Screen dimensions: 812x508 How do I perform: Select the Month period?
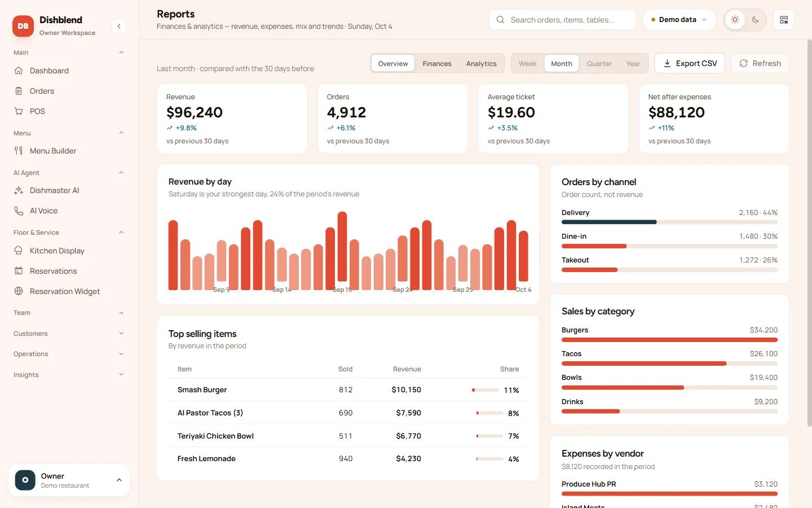(562, 64)
